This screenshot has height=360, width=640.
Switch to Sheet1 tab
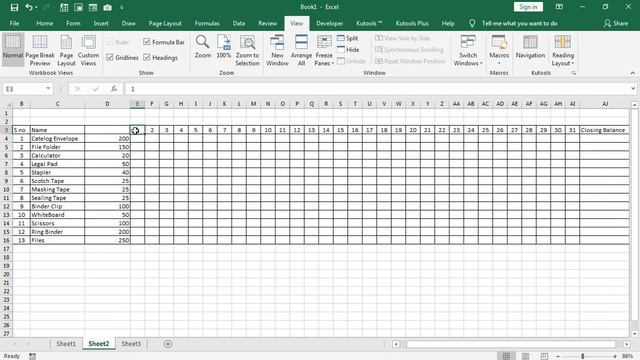point(66,344)
